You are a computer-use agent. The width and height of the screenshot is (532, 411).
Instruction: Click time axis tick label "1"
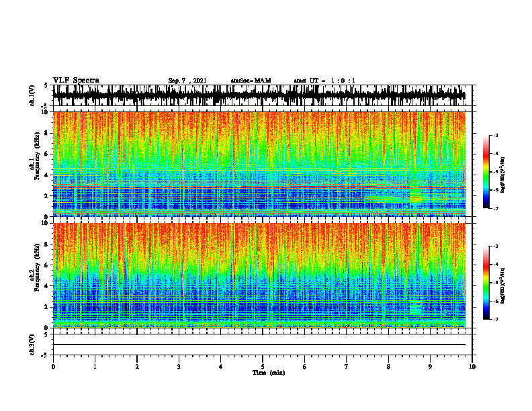tap(95, 367)
